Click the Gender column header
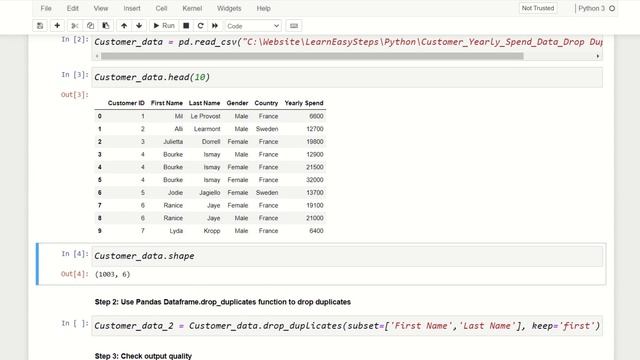The image size is (640, 360). (237, 103)
